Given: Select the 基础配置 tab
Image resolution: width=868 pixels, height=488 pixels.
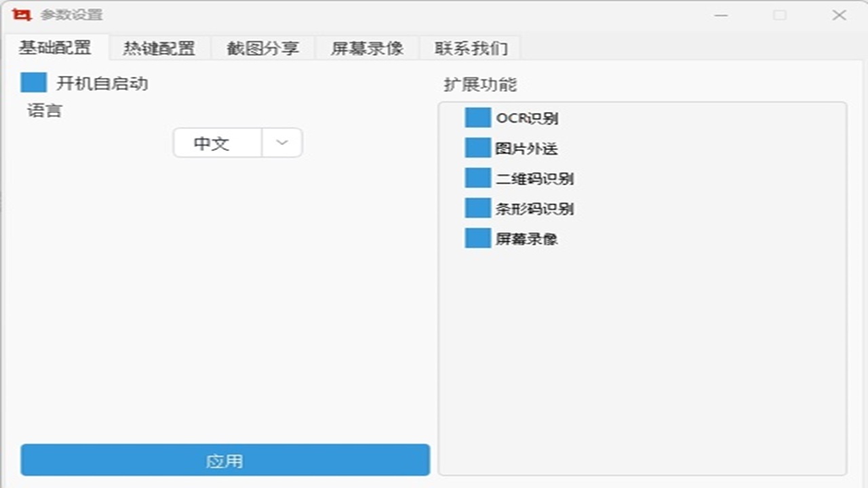Looking at the screenshot, I should (58, 47).
